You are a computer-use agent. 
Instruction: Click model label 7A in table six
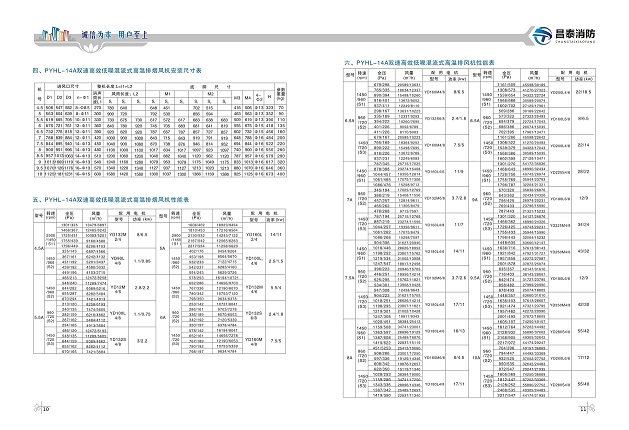click(x=349, y=199)
